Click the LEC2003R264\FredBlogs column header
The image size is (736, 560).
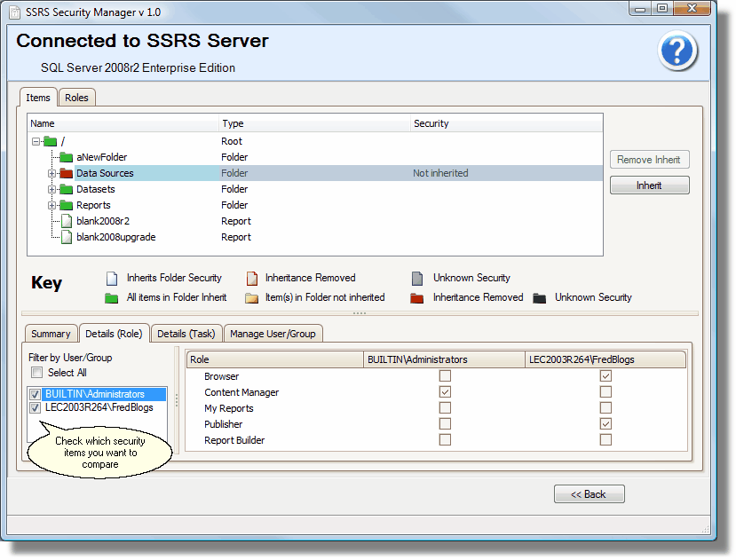click(x=605, y=359)
